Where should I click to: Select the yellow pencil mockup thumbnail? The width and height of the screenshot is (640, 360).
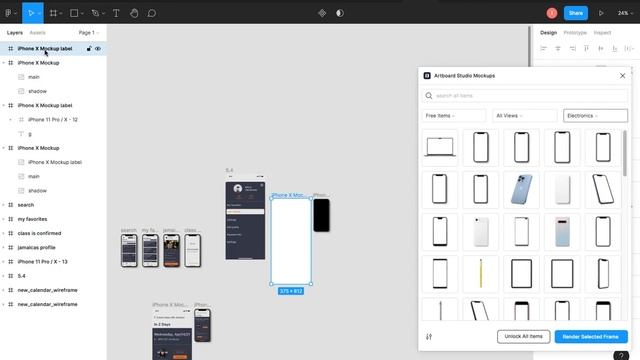pos(480,273)
